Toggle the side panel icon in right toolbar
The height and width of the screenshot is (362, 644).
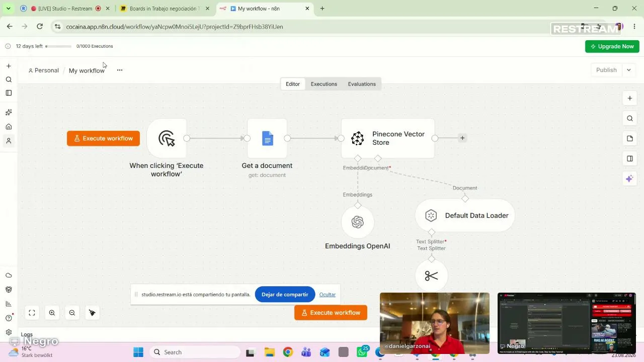click(x=630, y=159)
